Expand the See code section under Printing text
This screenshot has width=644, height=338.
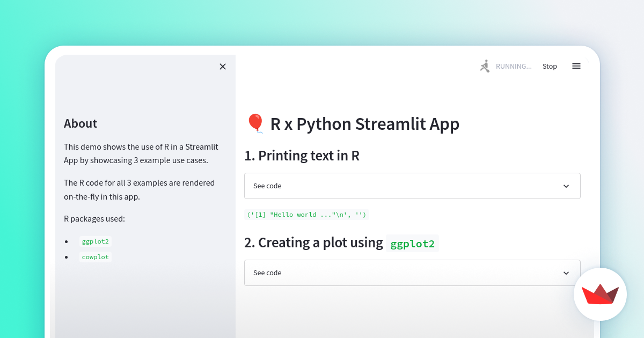pyautogui.click(x=412, y=186)
